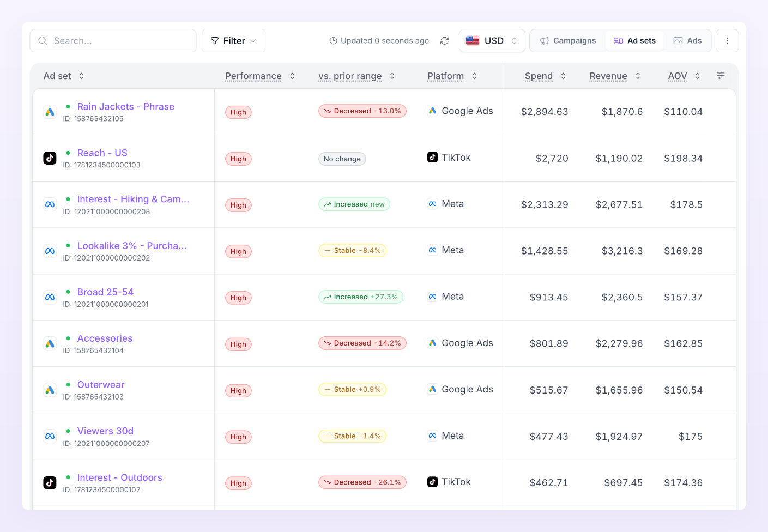Click TikTok platform cell in Reach - US row
This screenshot has width=768, height=532.
point(449,158)
